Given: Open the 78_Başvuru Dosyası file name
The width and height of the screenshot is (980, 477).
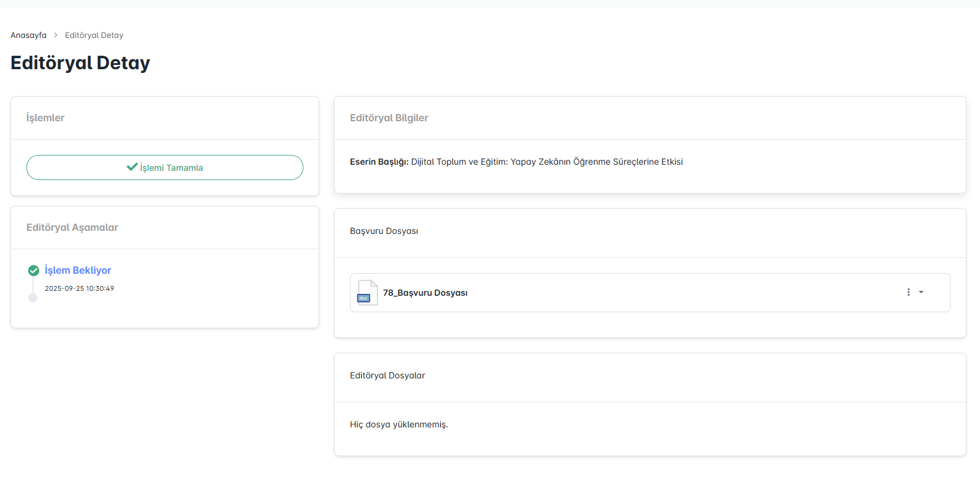Looking at the screenshot, I should (x=425, y=293).
